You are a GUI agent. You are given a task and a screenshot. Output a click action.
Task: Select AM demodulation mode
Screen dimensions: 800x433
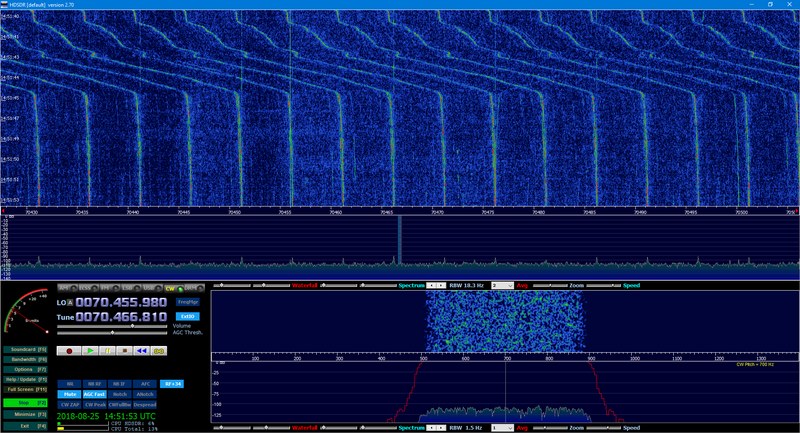tap(67, 289)
